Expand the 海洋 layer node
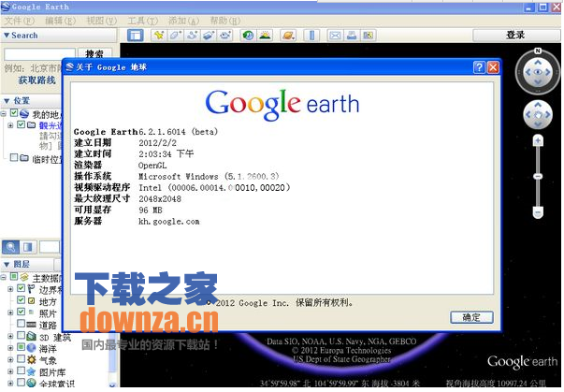 [10, 348]
